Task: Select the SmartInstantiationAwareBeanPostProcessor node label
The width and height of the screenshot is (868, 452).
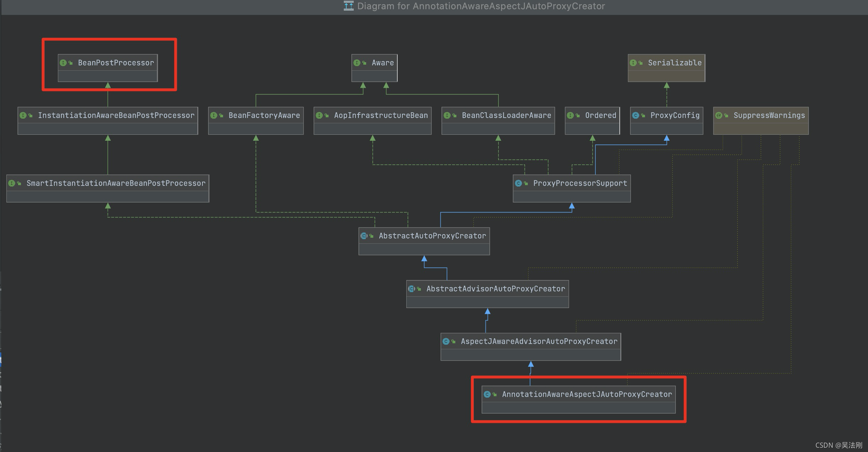Action: 116,183
